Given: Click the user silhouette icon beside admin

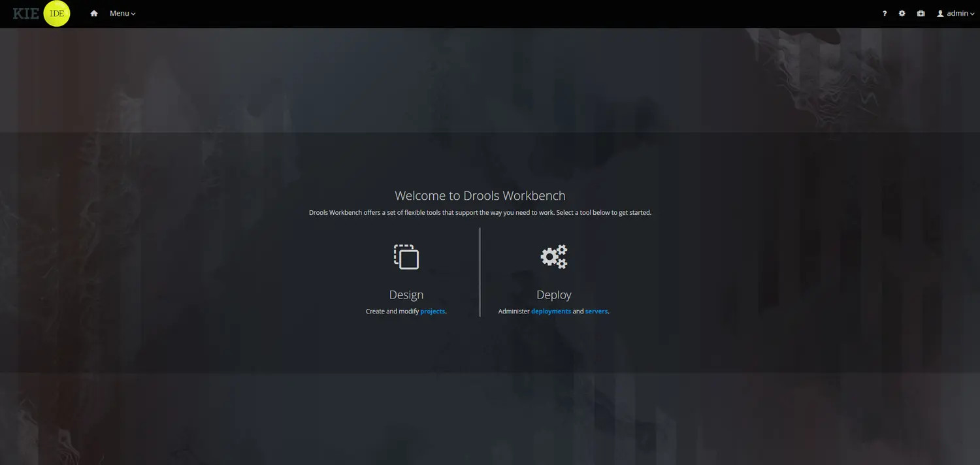Looking at the screenshot, I should tap(940, 14).
